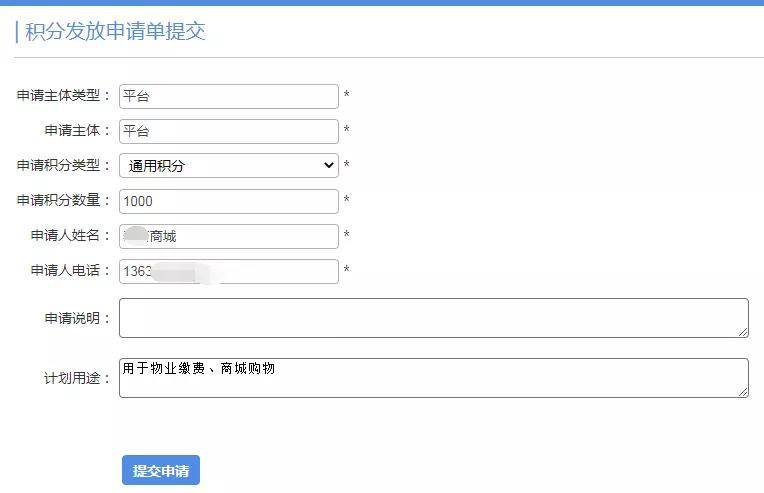The image size is (764, 493).
Task: Open the 申请积分类型 dropdown
Action: (x=228, y=166)
